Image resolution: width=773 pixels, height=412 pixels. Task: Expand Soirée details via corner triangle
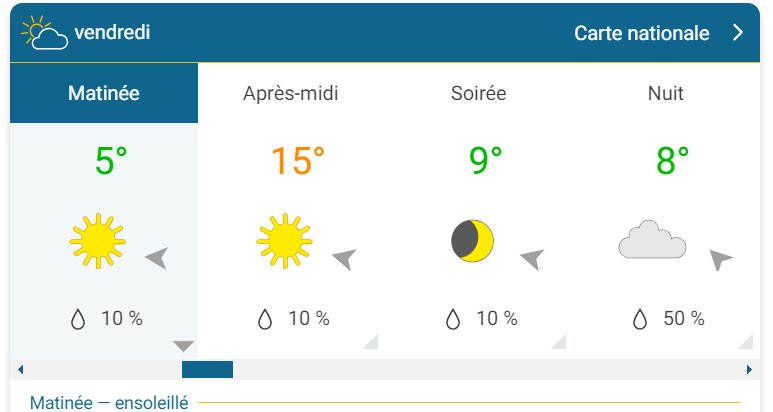point(559,342)
